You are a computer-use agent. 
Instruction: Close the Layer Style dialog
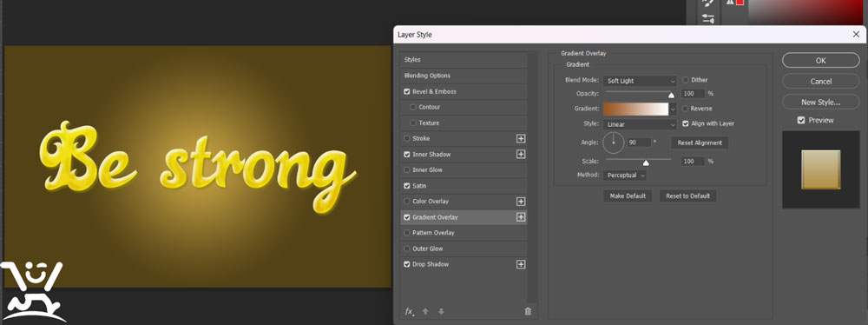(856, 35)
